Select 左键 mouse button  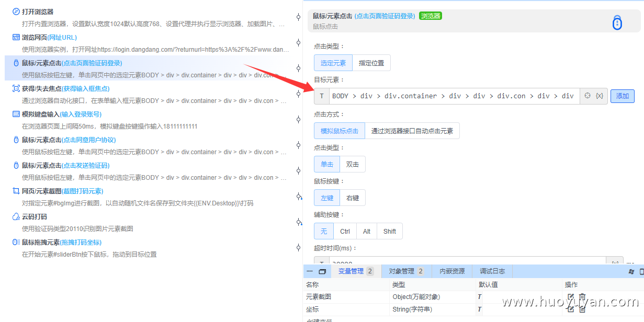pyautogui.click(x=327, y=198)
